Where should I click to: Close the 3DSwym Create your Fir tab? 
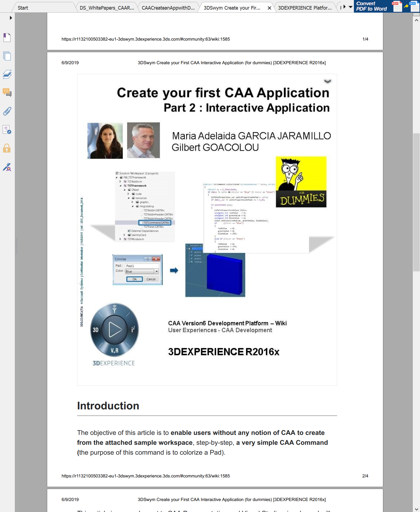tap(269, 8)
